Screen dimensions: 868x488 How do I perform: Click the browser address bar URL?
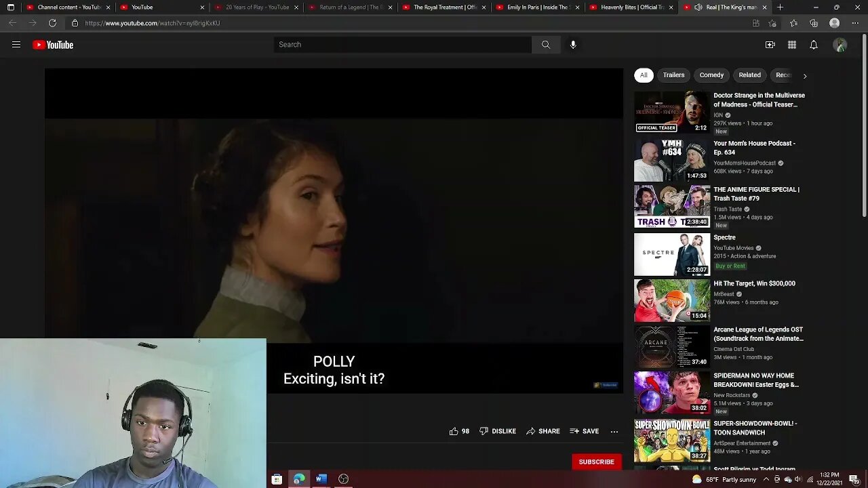click(x=153, y=23)
